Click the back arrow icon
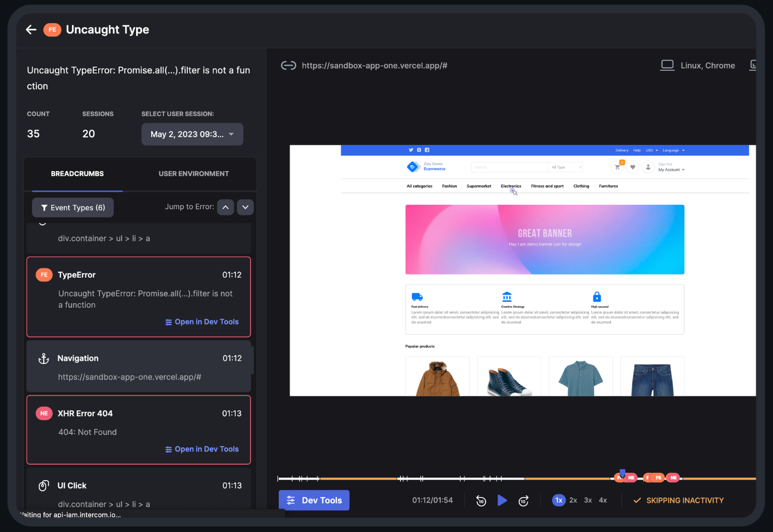This screenshot has width=773, height=532. click(x=31, y=30)
